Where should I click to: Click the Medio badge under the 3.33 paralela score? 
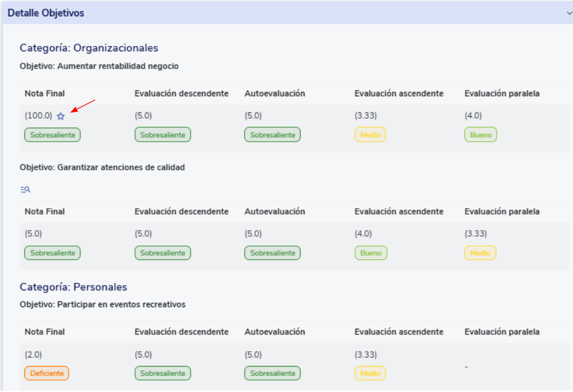(x=480, y=253)
